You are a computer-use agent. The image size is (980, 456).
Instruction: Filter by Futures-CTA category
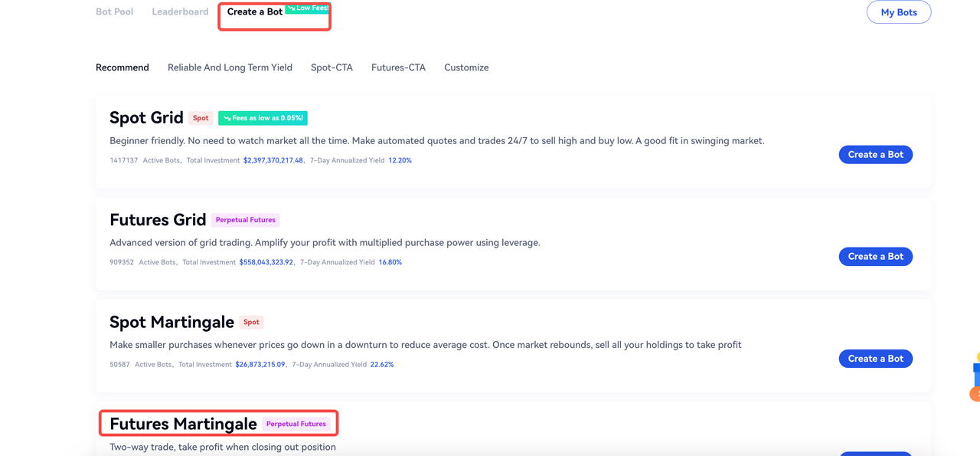pos(398,67)
